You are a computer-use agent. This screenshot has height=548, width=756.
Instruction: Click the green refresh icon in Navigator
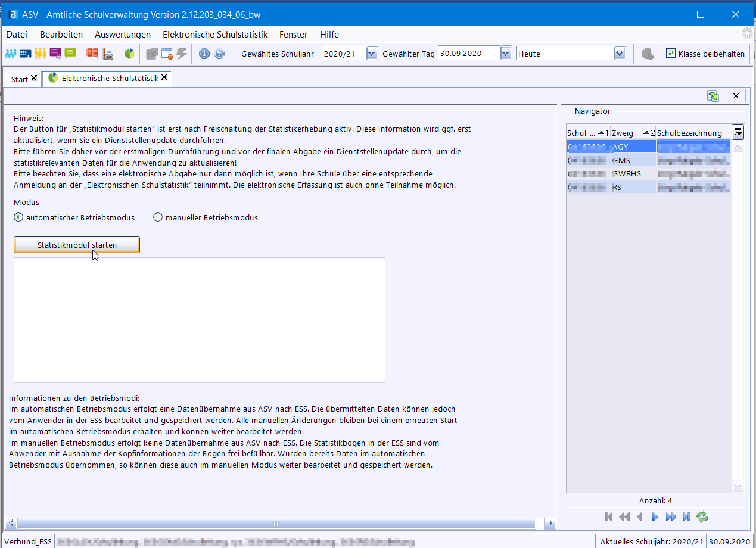coord(703,516)
